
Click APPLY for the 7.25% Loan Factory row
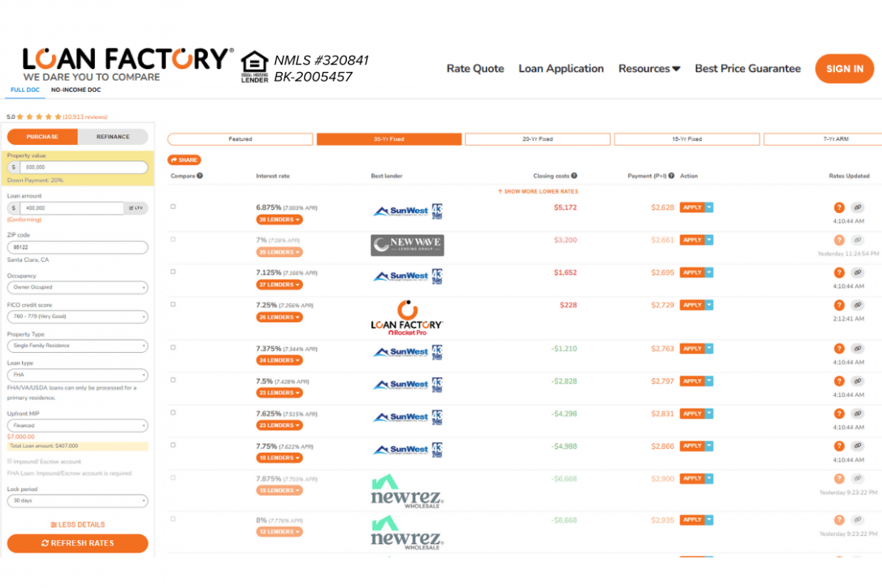tap(692, 305)
